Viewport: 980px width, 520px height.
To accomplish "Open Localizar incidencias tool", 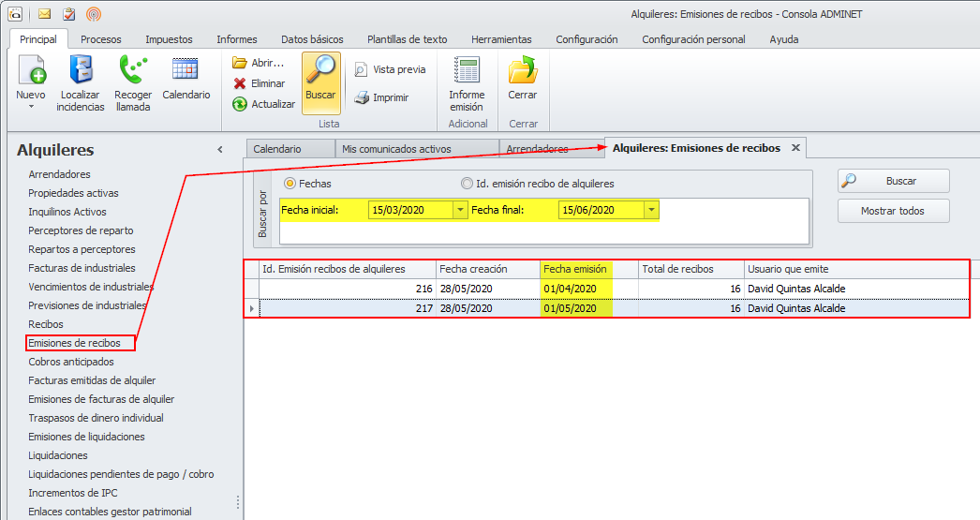I will pos(80,71).
